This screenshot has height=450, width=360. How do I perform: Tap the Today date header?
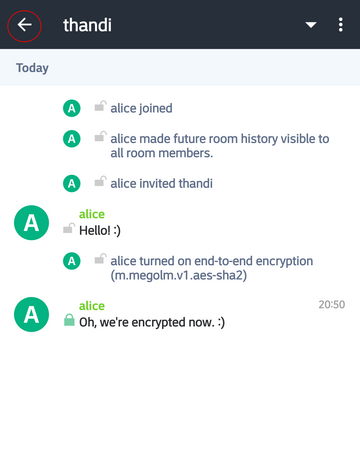tap(32, 68)
